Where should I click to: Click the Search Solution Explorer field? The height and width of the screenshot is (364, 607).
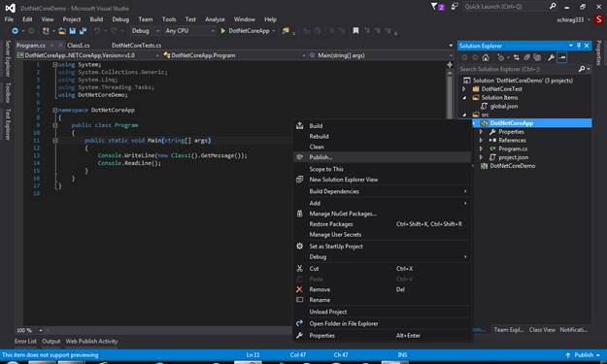pyautogui.click(x=518, y=69)
